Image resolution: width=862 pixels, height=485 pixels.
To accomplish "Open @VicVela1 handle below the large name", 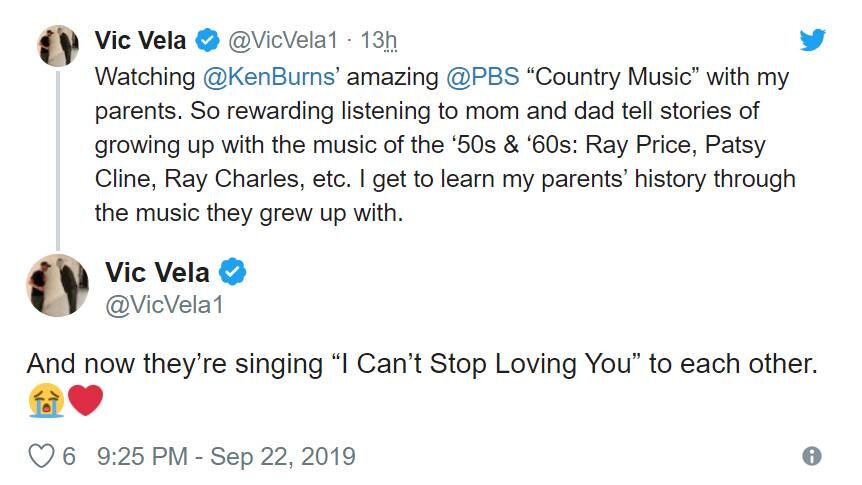I will 164,305.
